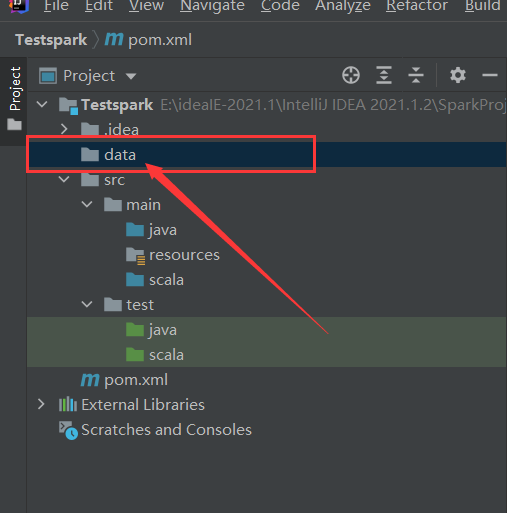507x513 pixels.
Task: Click the Project view window icon
Action: 48,76
